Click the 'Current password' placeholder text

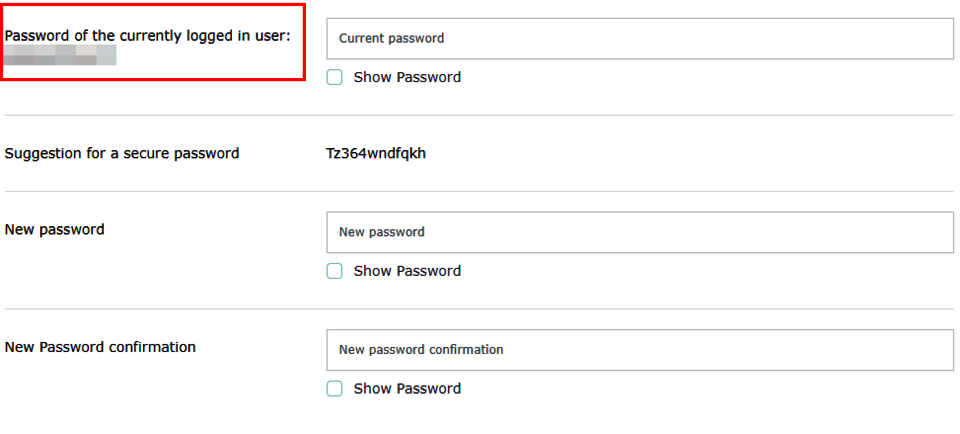(x=391, y=38)
